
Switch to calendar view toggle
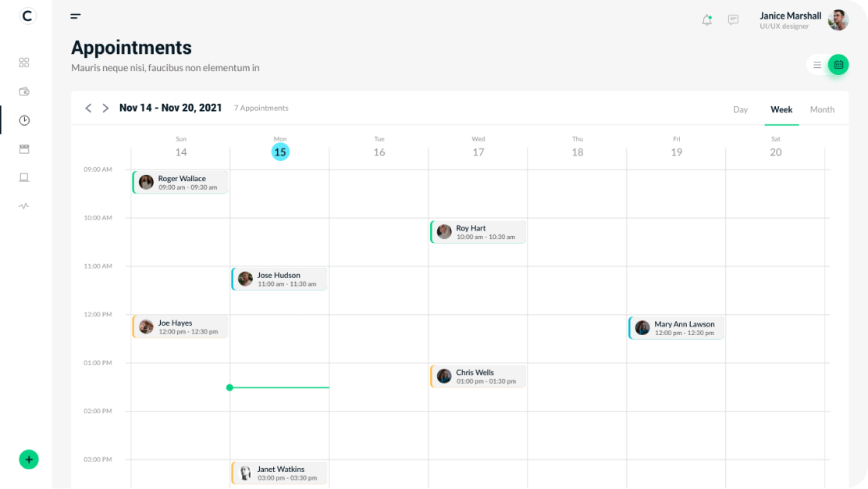pos(838,65)
